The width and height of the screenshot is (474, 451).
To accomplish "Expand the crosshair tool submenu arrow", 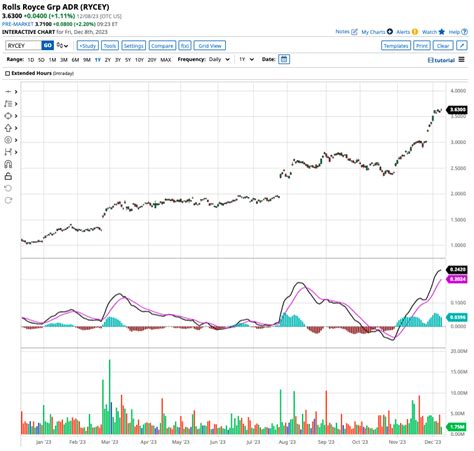I will coord(16,92).
